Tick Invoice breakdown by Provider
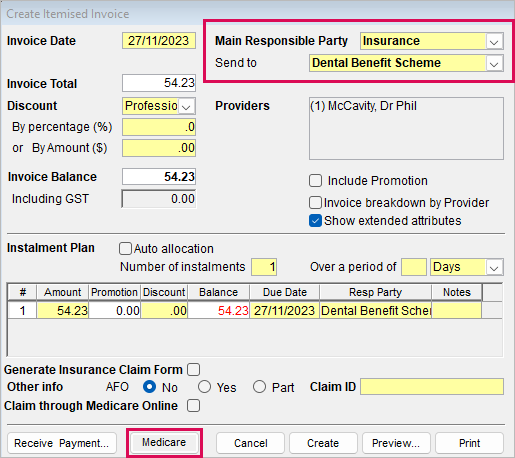 (315, 203)
